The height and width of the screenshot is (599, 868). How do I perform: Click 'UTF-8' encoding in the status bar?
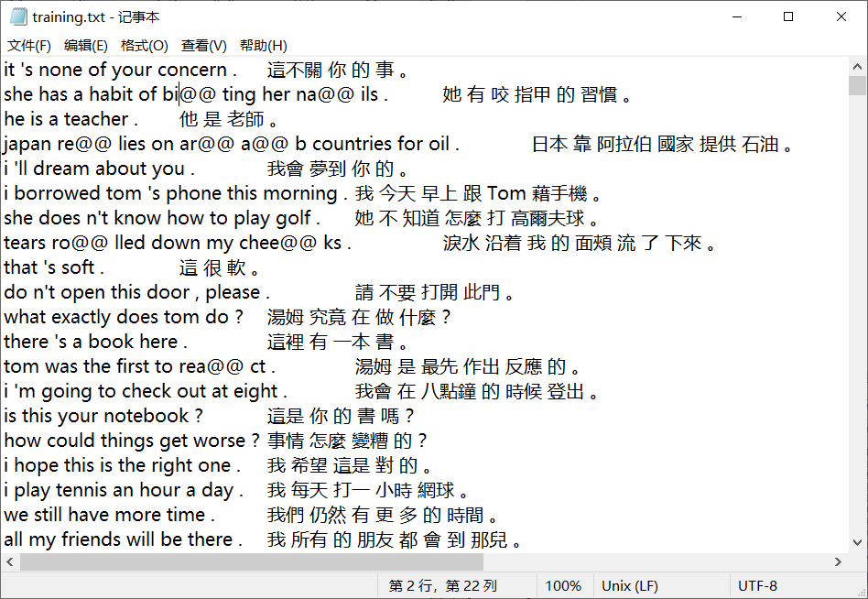pos(757,585)
